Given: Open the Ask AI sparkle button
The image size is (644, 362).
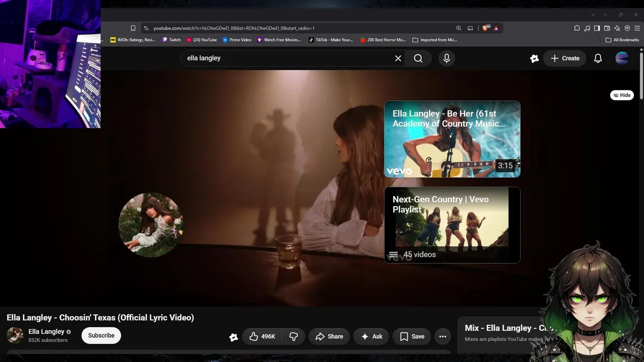Looking at the screenshot, I should point(371,336).
